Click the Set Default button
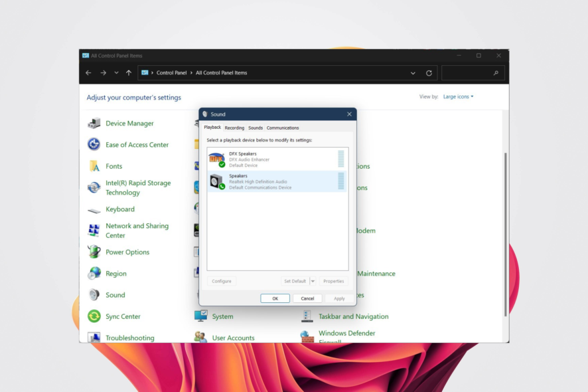The image size is (588, 392). [295, 281]
